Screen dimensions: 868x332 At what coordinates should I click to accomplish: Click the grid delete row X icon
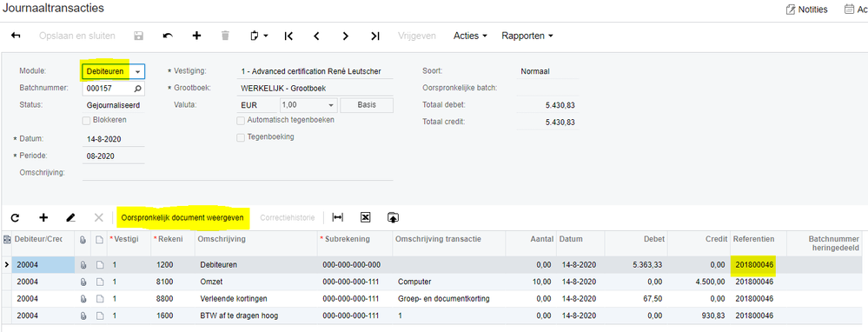[98, 218]
